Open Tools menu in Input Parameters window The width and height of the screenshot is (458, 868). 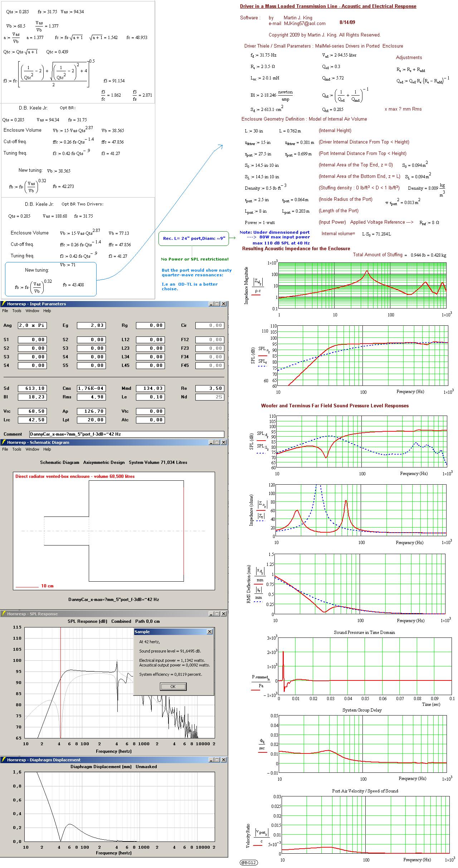coord(17,311)
